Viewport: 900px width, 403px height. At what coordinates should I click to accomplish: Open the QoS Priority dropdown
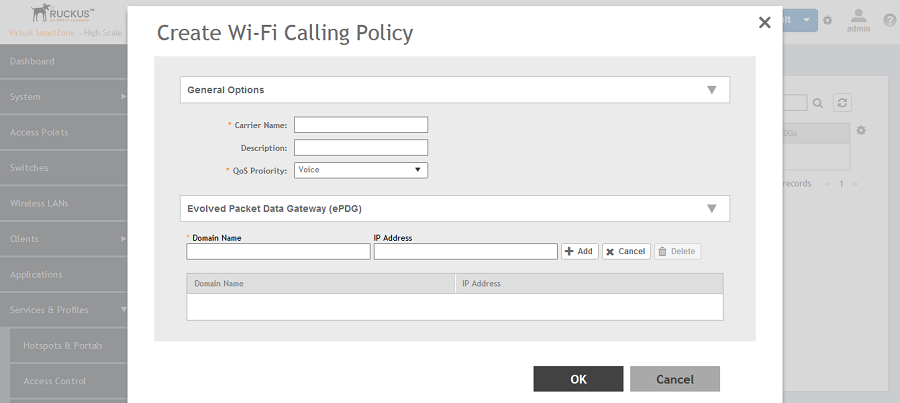360,170
